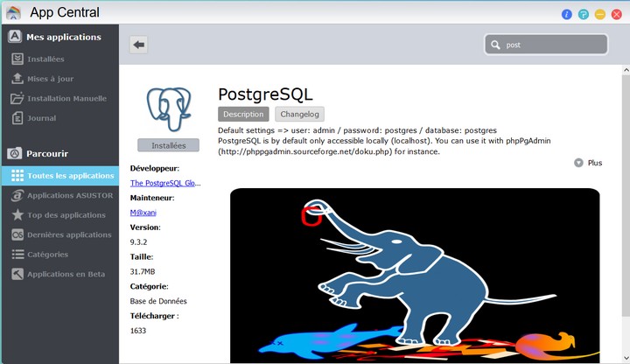This screenshot has height=364, width=630.
Task: Click the Toutes les applications grid icon
Action: click(17, 176)
